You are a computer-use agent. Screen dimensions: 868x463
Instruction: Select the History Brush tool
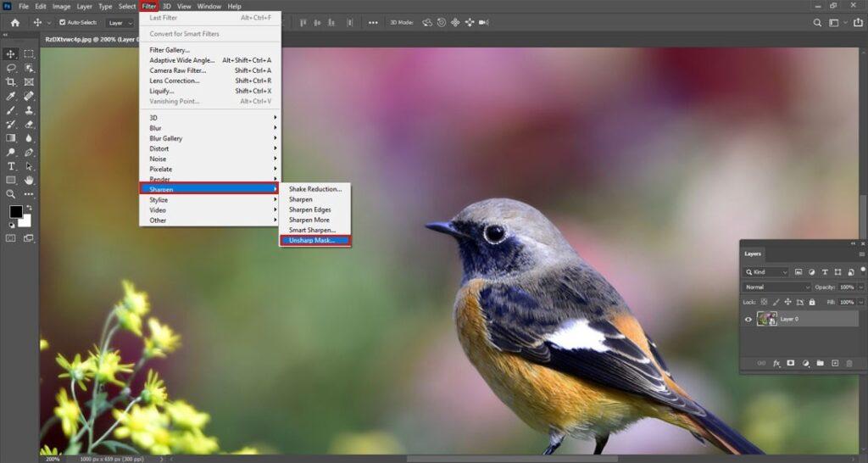click(x=10, y=124)
